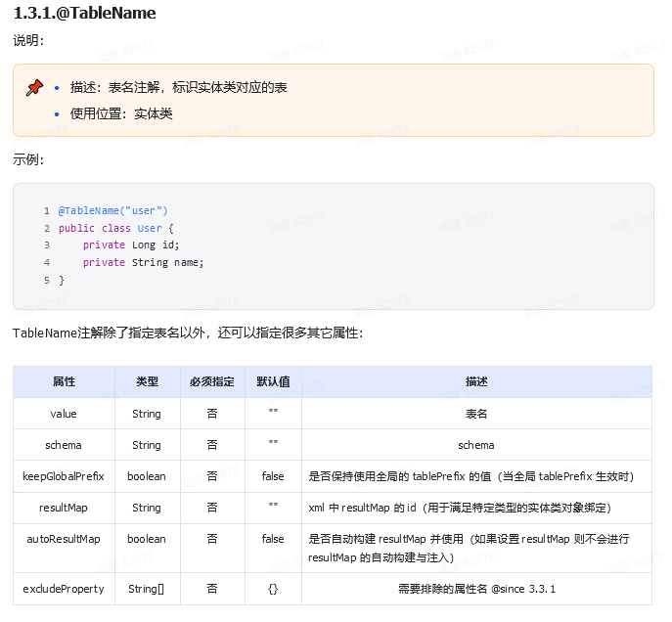Click 'false' default in keepGlobalPrefix row
Viewport: 672px width, 622px height.
pos(273,476)
